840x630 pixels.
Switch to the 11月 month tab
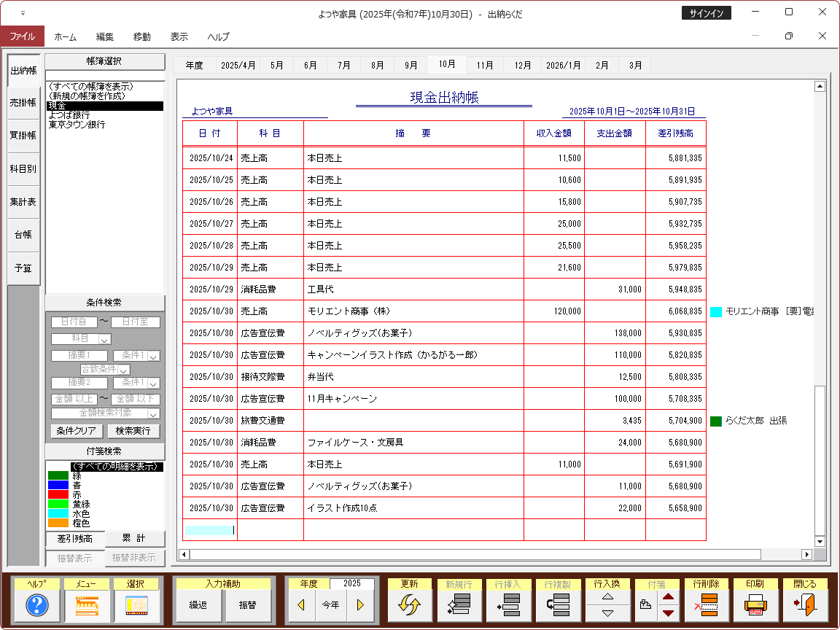[x=485, y=65]
